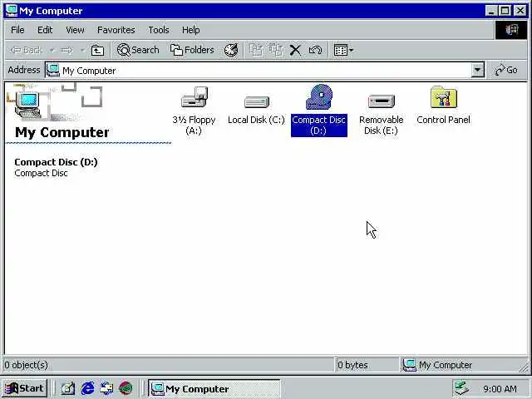Screen dimensions: 532x399
Task: Click the Delete X toolbar icon
Action: tap(296, 50)
